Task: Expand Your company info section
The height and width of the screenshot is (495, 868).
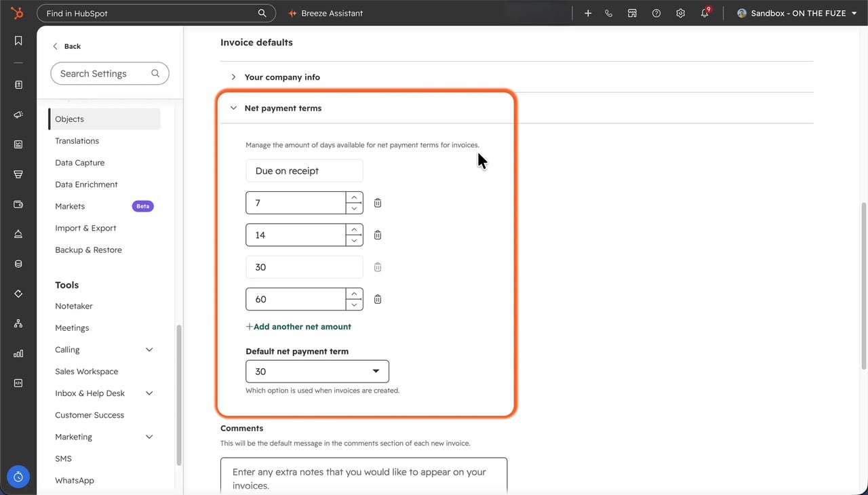Action: 233,77
